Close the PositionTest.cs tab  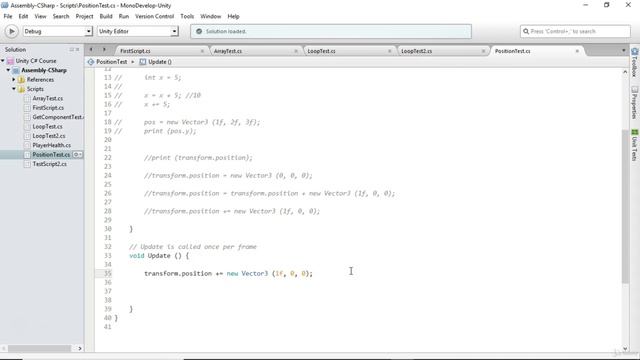point(577,51)
